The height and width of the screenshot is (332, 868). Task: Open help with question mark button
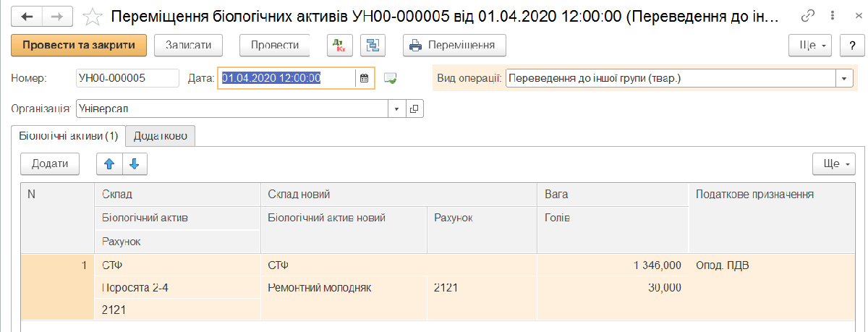point(852,45)
